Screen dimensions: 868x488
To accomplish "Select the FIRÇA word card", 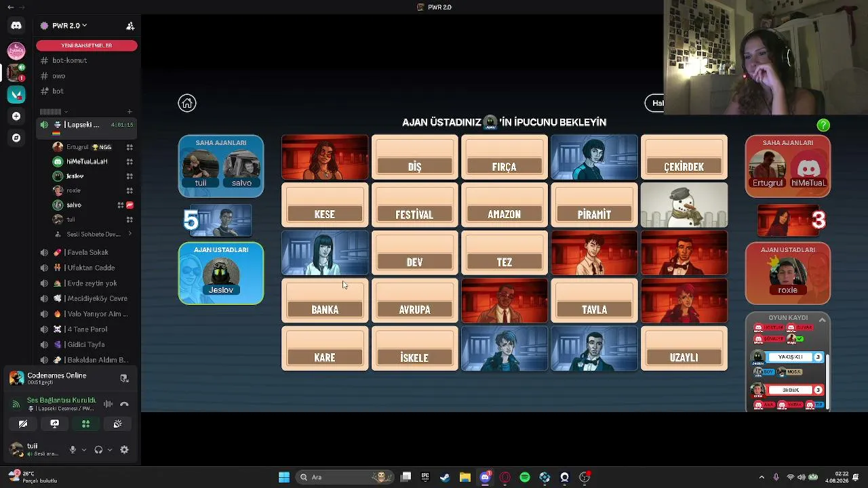I will 505,157.
